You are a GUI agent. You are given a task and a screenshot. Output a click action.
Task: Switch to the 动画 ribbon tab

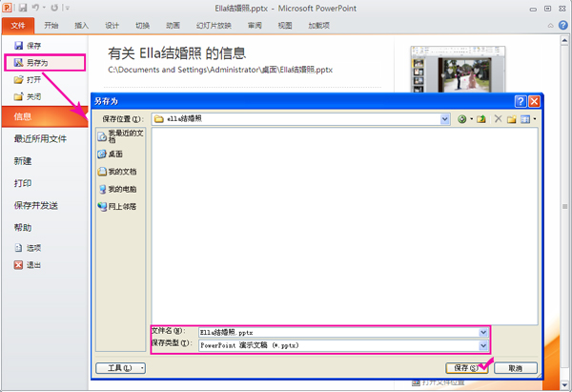173,25
